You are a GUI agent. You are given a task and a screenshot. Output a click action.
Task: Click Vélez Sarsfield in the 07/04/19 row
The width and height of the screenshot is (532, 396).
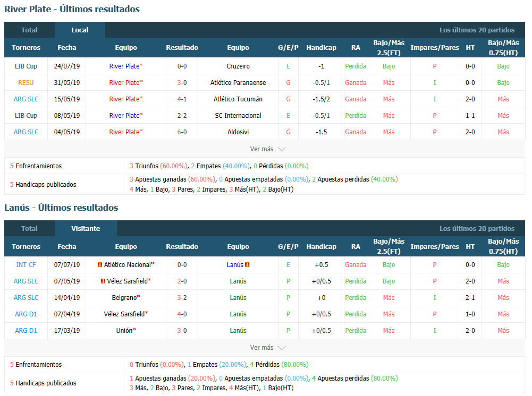pos(124,314)
